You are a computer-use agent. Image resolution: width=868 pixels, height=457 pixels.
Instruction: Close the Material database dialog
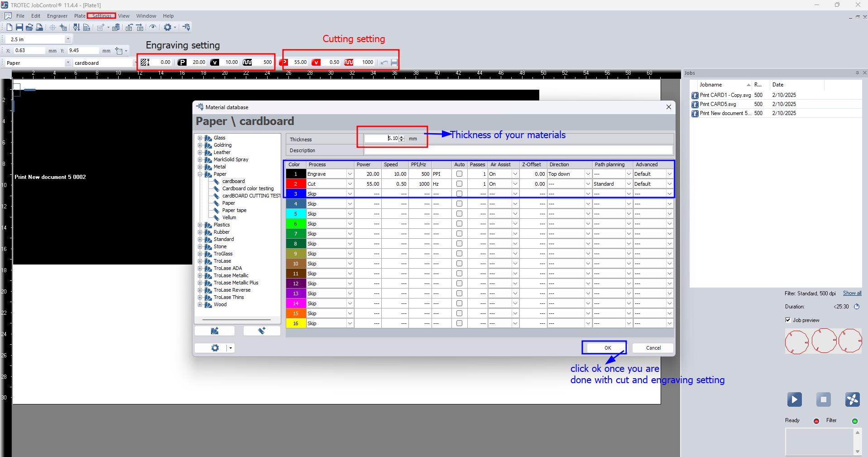(x=668, y=107)
